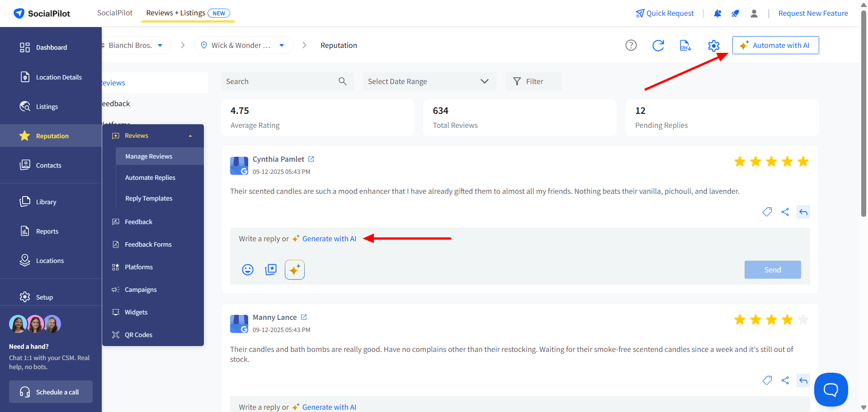
Task: Tag Manny Lance's review
Action: coord(767,380)
